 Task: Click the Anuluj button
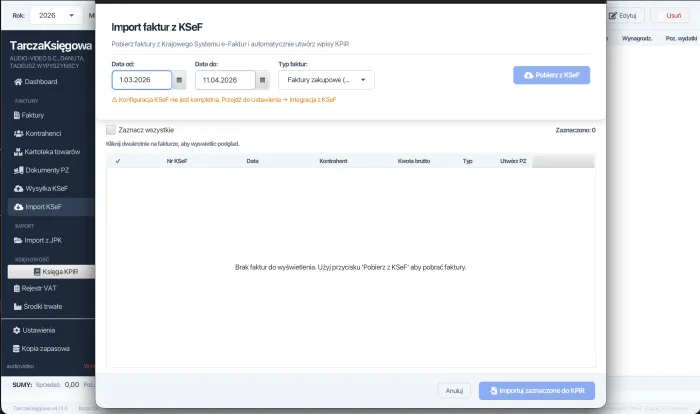[x=453, y=391]
